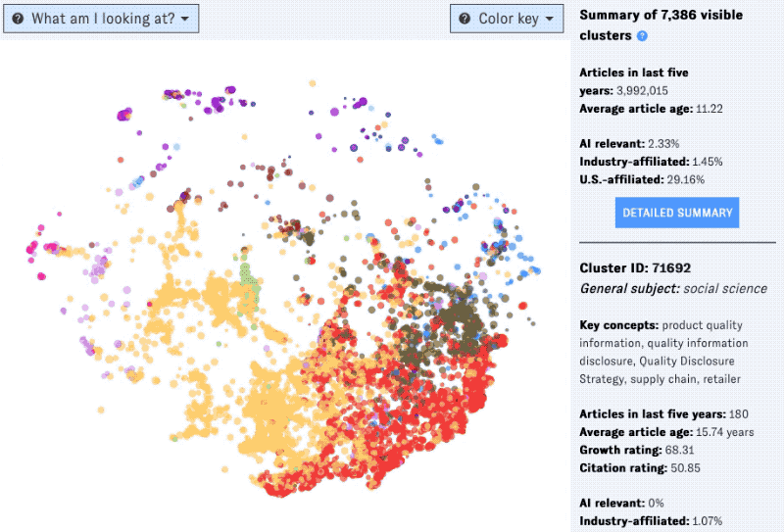Click the "Growth rating: 68.31" value

(636, 450)
